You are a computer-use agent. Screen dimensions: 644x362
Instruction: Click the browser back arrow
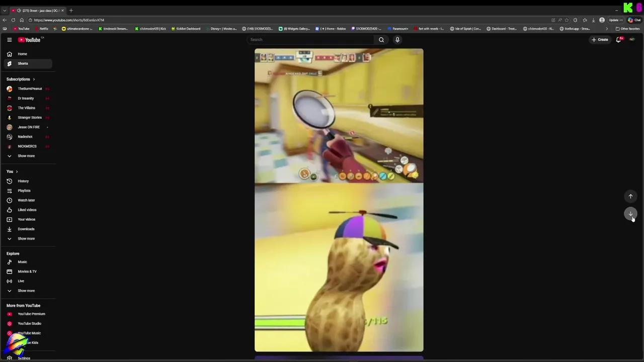coord(5,20)
